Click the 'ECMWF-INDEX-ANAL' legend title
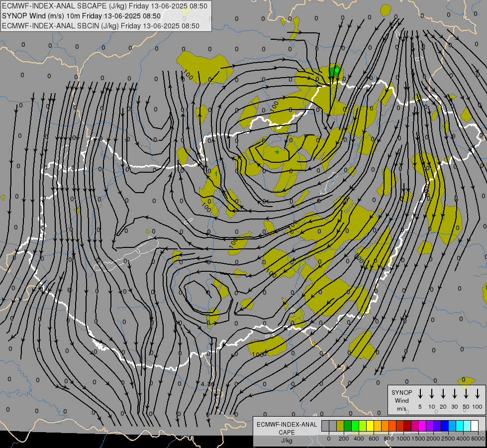The width and height of the screenshot is (487, 448). tap(287, 425)
